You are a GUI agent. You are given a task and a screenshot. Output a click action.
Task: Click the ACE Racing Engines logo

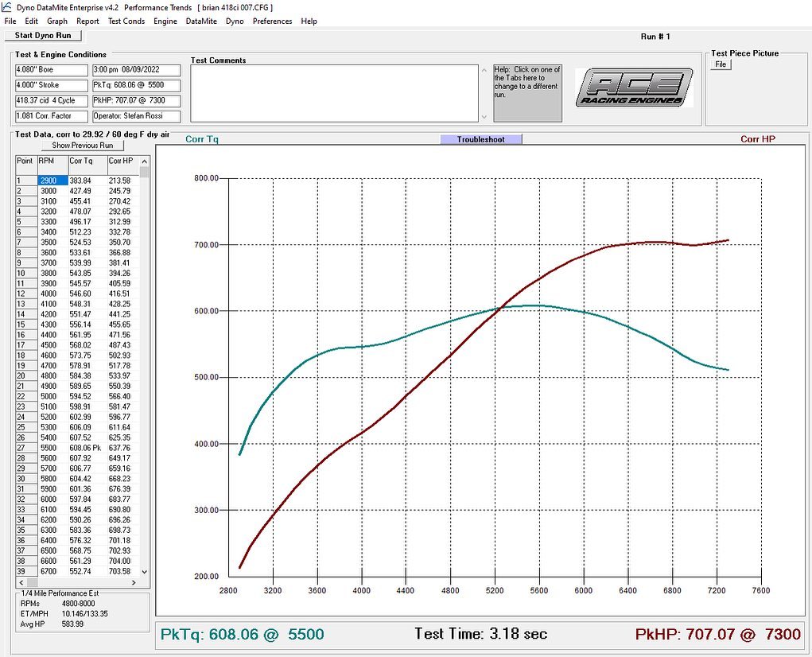coord(635,87)
